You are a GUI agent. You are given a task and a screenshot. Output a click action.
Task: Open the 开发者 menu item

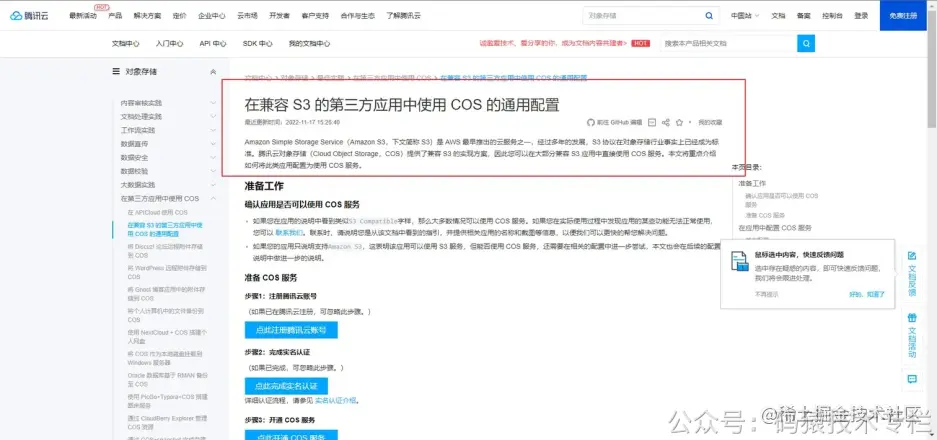(279, 16)
